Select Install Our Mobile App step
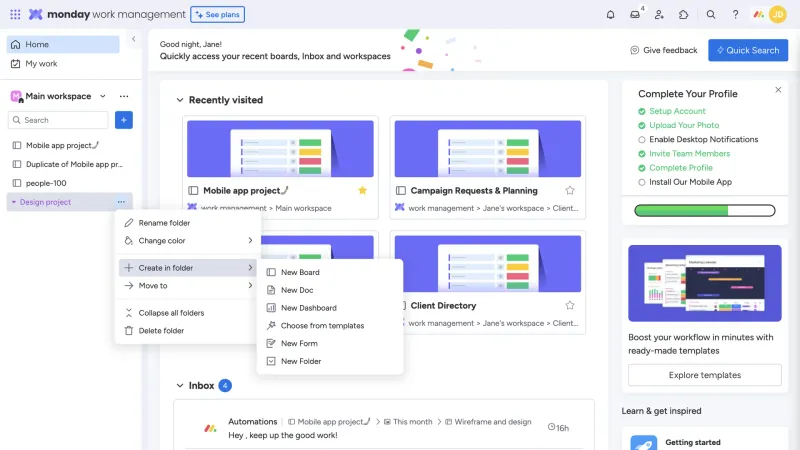800x450 pixels. click(685, 182)
